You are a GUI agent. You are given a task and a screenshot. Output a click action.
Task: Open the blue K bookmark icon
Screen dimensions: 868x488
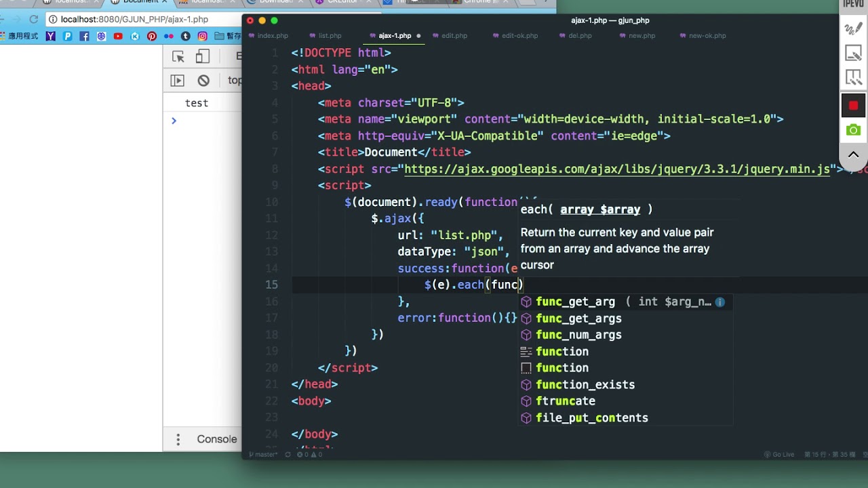(x=135, y=37)
